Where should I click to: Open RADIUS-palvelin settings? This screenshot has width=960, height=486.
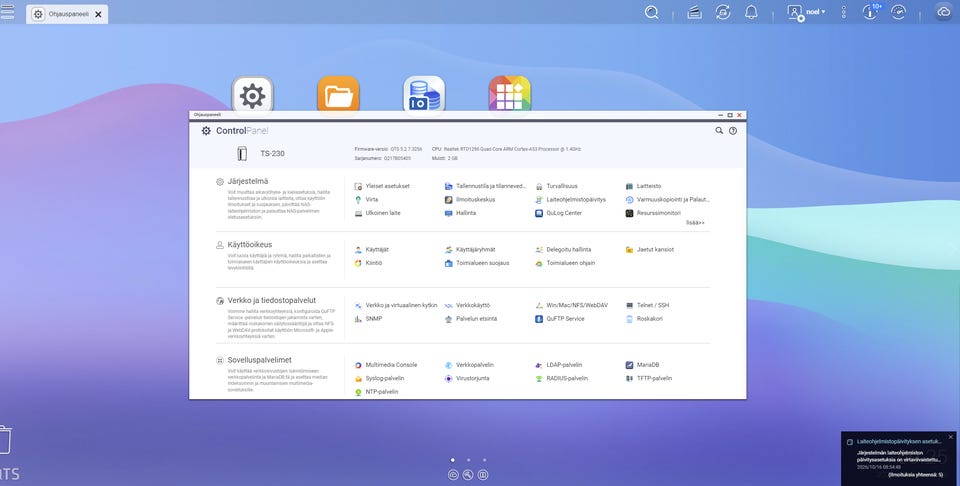(x=561, y=378)
